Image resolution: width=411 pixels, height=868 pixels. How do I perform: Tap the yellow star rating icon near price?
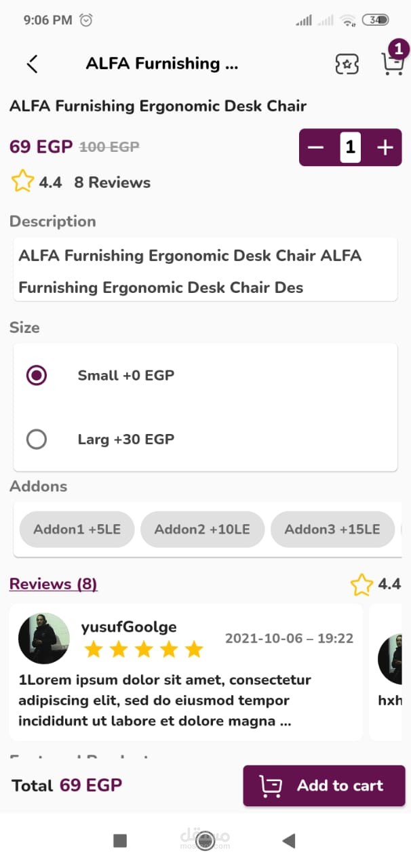click(22, 182)
